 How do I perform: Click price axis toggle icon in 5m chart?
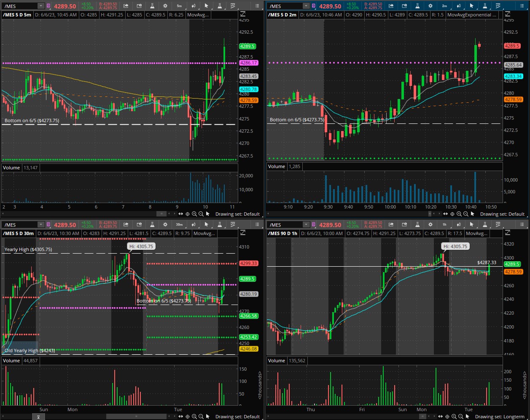(x=243, y=15)
